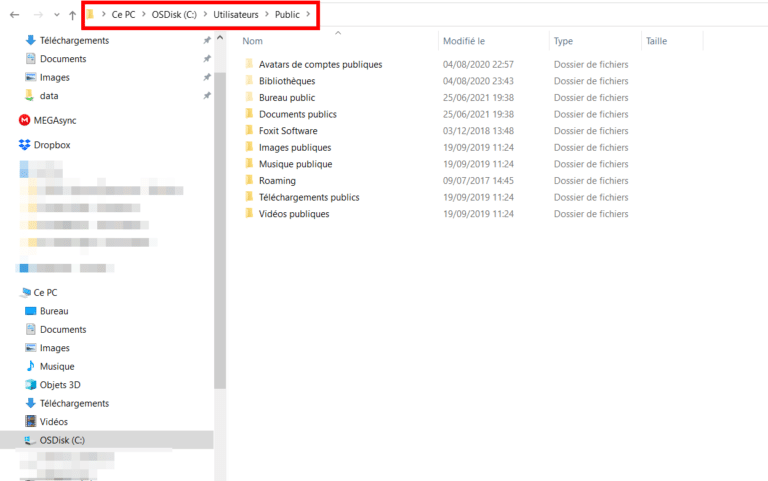
Task: Expand chevron before 'Ce PC' breadcrumb
Action: pyautogui.click(x=104, y=14)
